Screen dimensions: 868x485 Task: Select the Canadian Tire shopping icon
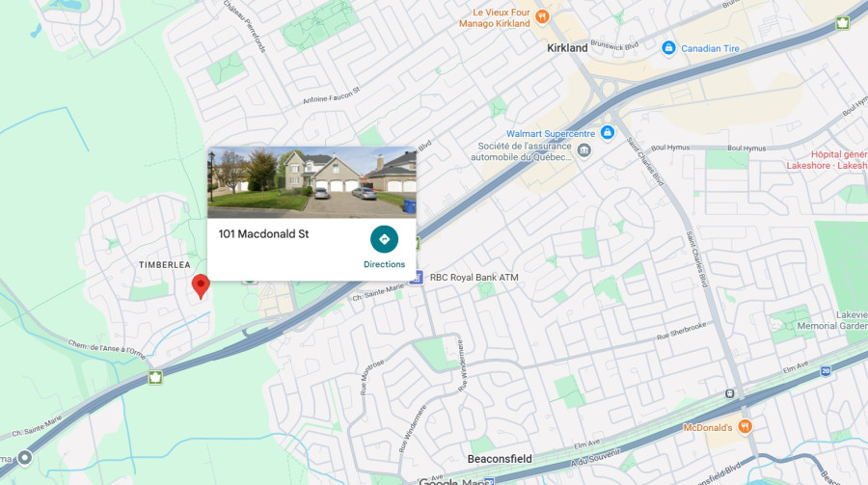pyautogui.click(x=668, y=47)
